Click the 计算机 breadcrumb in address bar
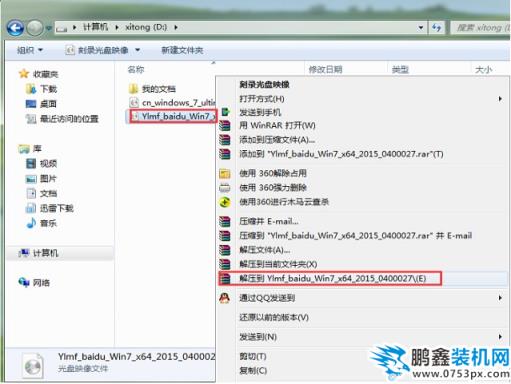 (95, 27)
